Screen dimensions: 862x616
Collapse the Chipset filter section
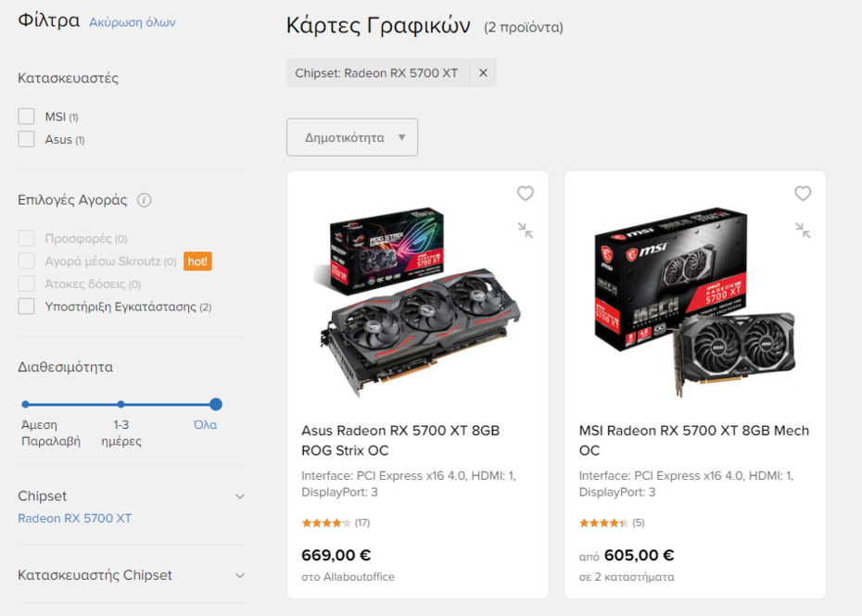coord(239,497)
